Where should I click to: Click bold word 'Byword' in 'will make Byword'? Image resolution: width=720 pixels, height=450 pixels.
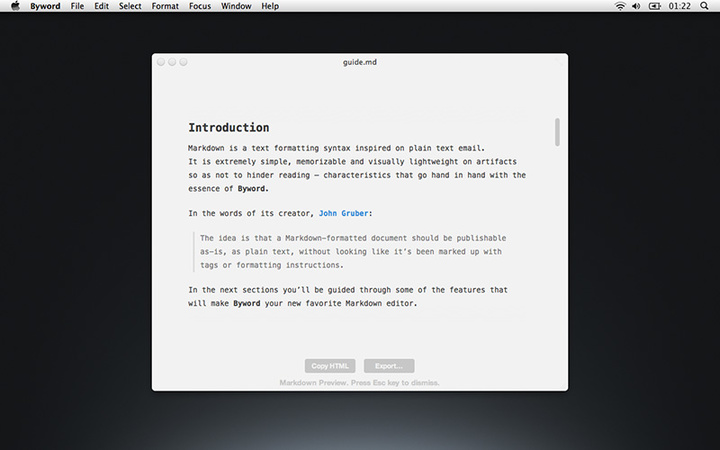tap(247, 303)
